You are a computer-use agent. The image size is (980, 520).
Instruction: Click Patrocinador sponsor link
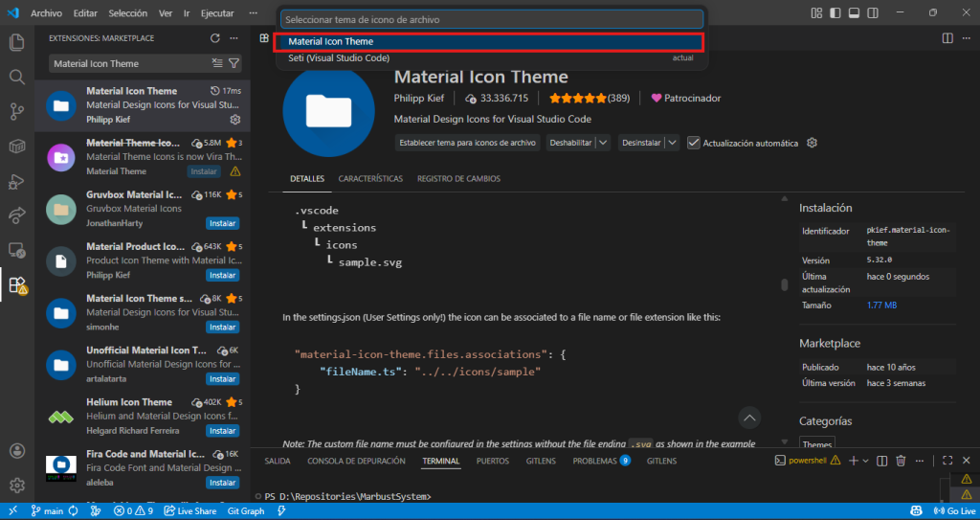coord(685,99)
